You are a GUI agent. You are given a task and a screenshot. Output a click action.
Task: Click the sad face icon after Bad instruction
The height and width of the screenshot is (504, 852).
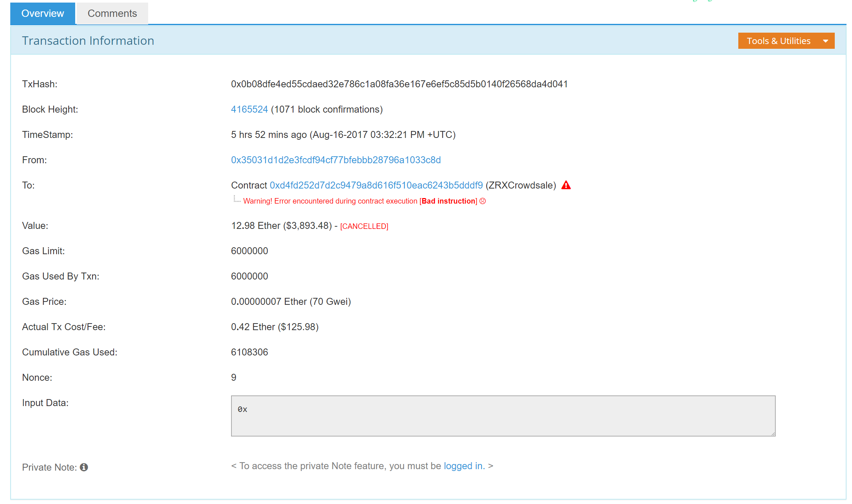tap(483, 201)
